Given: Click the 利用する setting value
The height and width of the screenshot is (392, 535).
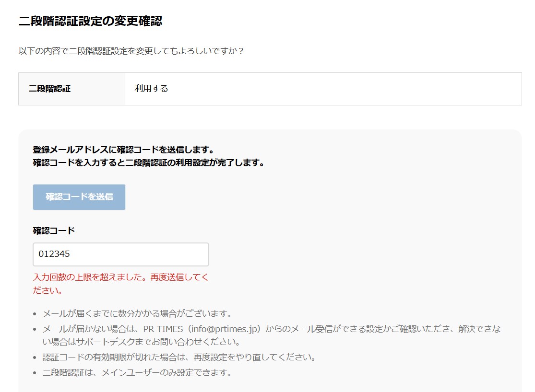Looking at the screenshot, I should click(150, 88).
